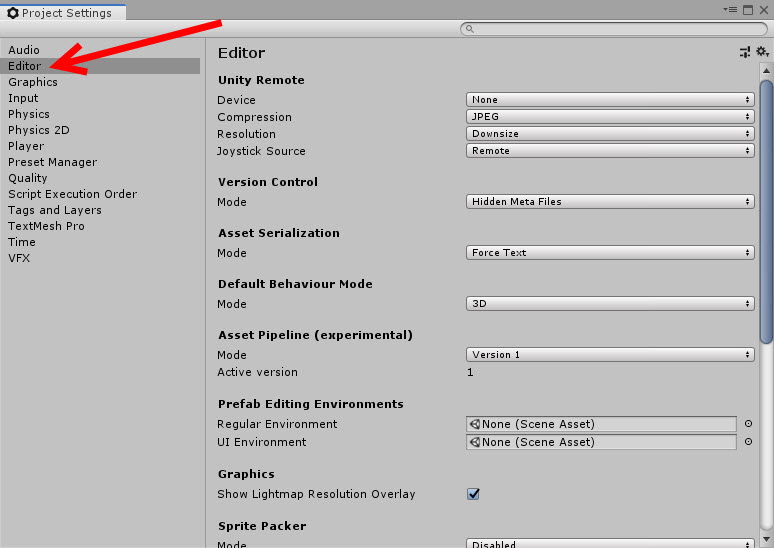774x548 pixels.
Task: Open the Compression dropdown showing JPEG
Action: (x=610, y=117)
